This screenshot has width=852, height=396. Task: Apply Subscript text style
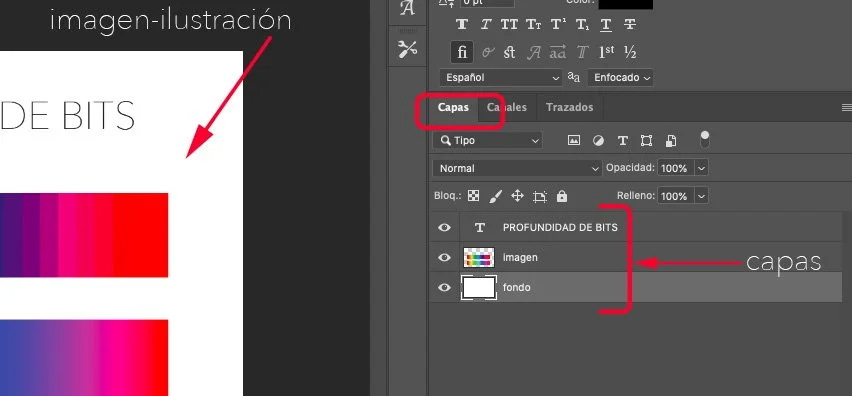(582, 24)
